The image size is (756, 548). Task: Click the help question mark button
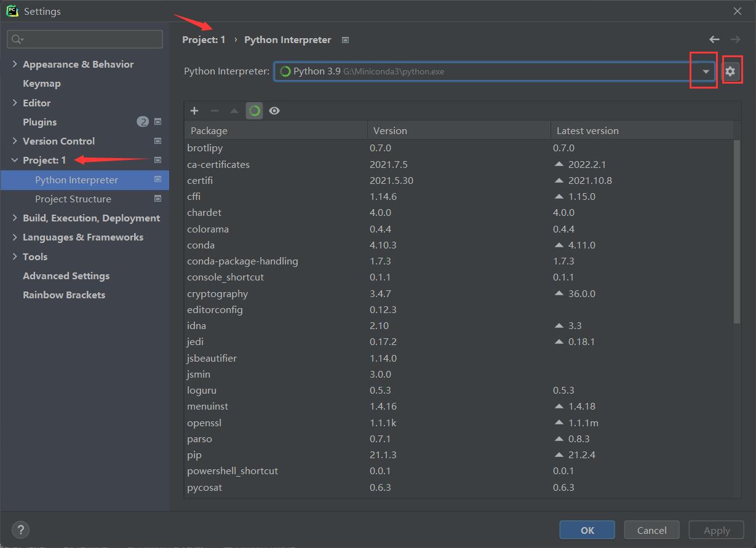(20, 530)
